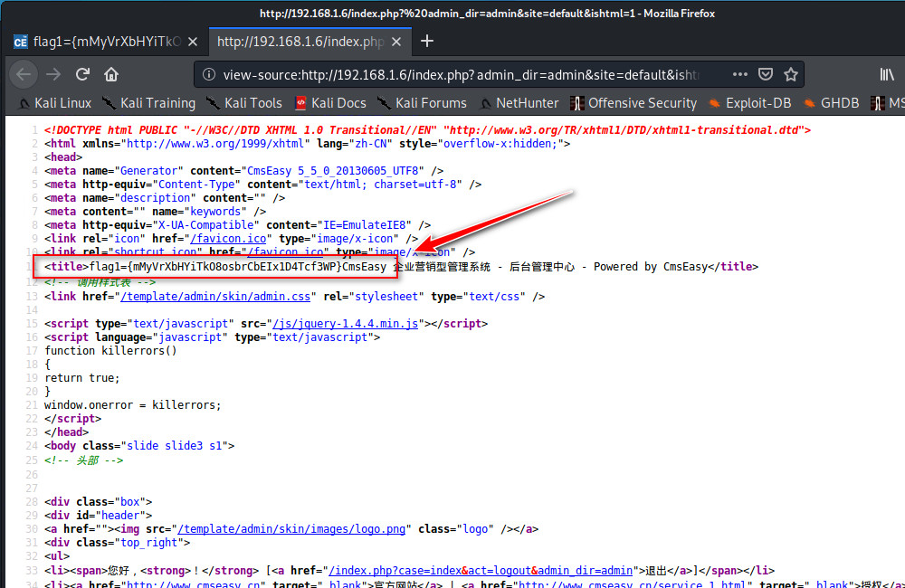
Task: Click the Back navigation button
Action: click(x=24, y=74)
